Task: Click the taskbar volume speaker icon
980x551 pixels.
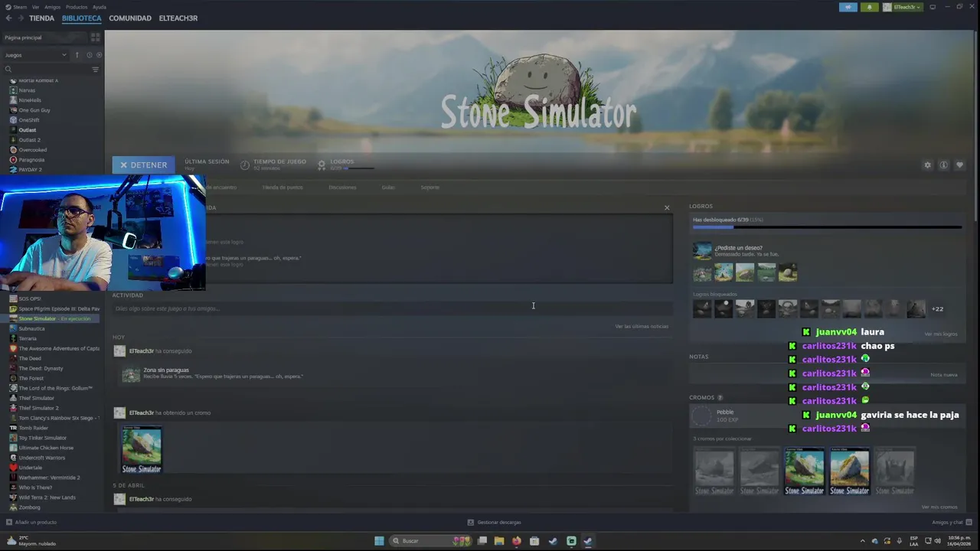Action: 937,541
